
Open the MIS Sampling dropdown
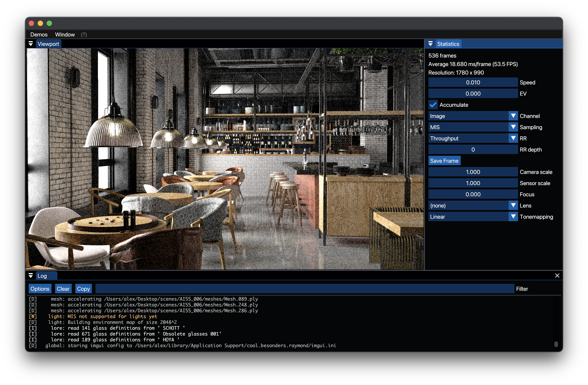468,127
